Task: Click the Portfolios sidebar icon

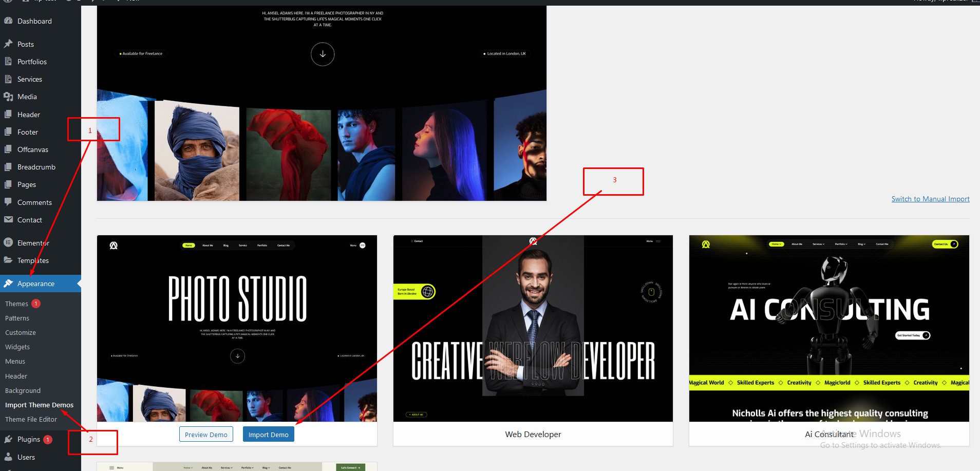Action: pos(8,62)
